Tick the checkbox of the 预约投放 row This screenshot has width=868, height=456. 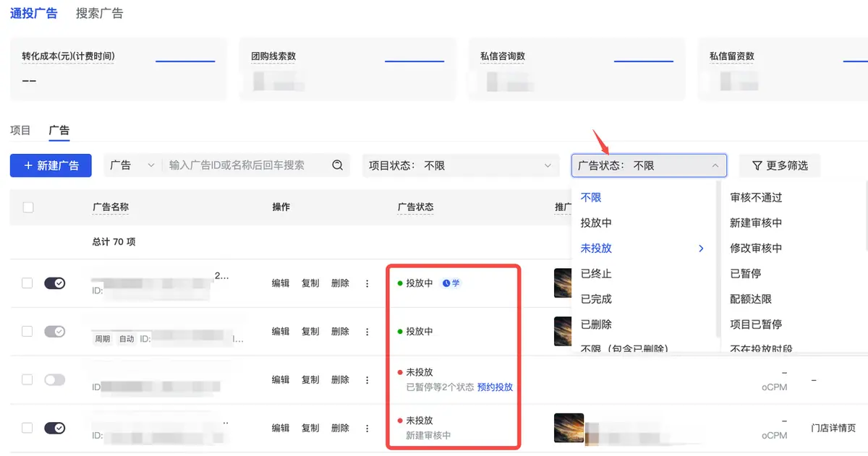point(27,379)
